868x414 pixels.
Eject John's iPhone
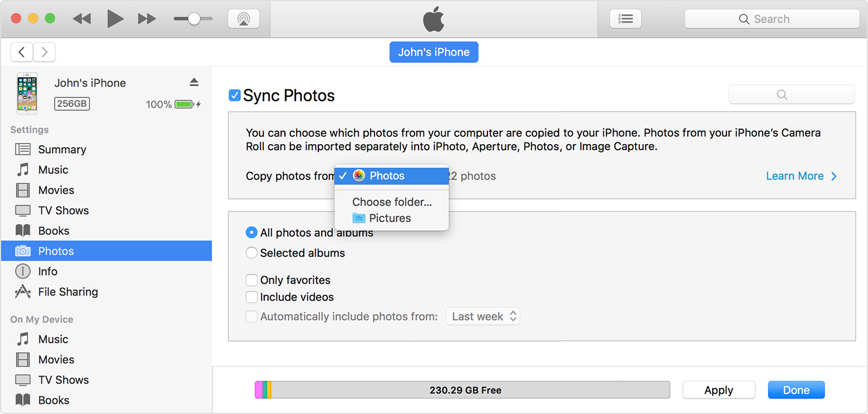194,81
